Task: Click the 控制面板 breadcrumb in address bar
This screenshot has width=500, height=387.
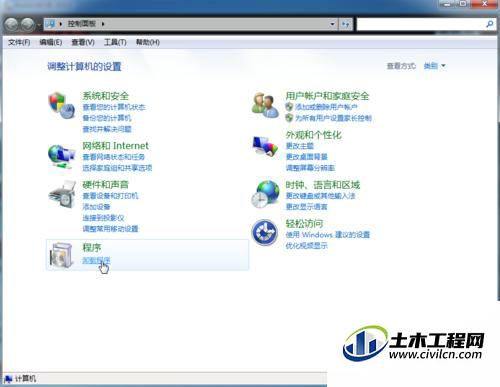Action: tap(82, 24)
